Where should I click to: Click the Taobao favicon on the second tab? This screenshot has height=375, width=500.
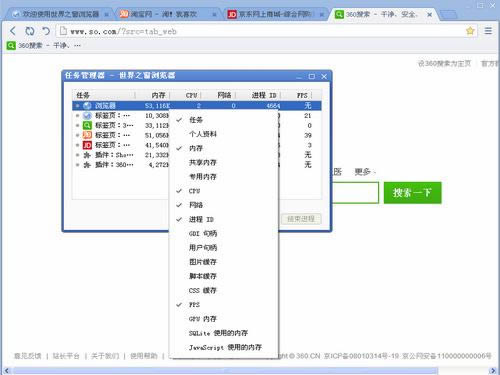(124, 14)
